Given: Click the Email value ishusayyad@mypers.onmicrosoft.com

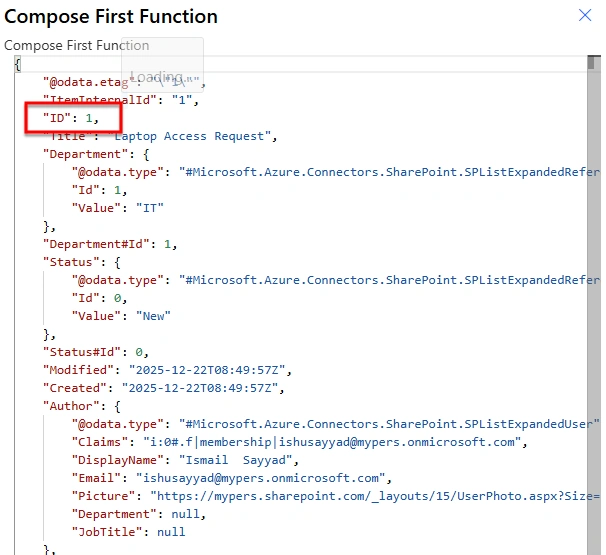Looking at the screenshot, I should 261,478.
